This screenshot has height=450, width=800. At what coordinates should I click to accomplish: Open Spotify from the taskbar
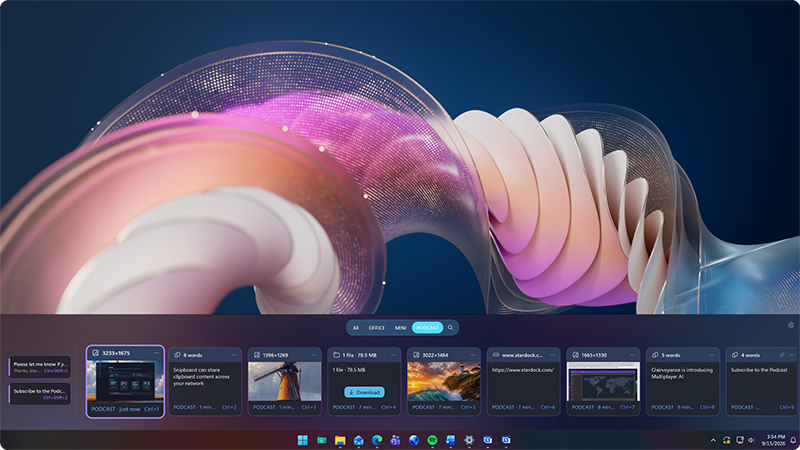(x=432, y=440)
